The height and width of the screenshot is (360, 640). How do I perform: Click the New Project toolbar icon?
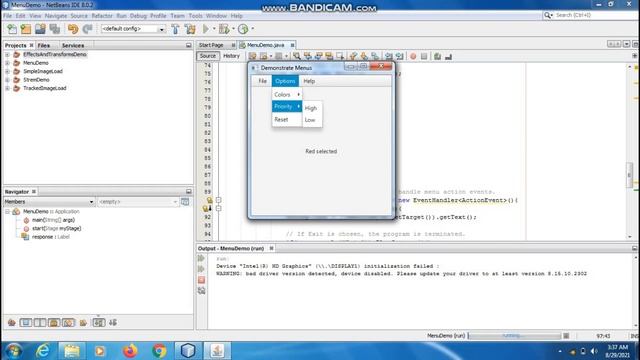(26, 29)
